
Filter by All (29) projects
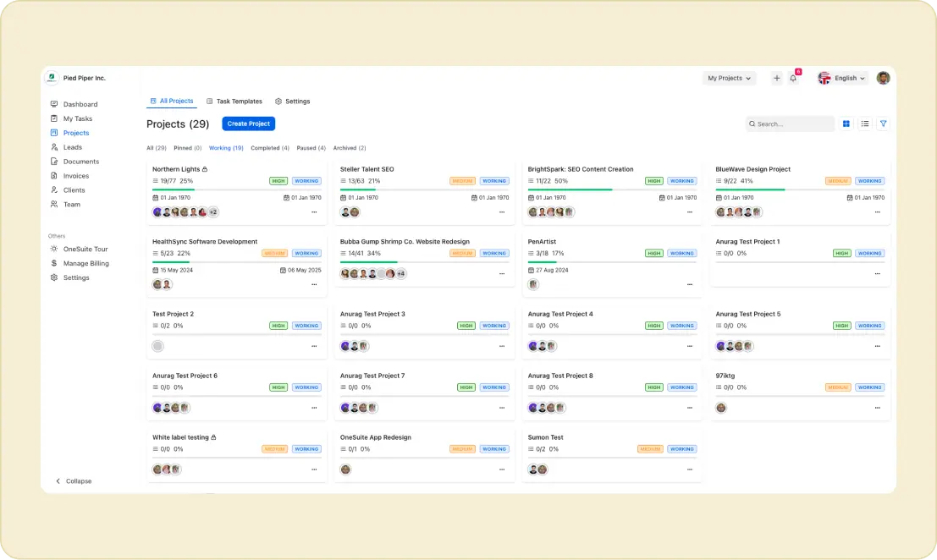(157, 148)
